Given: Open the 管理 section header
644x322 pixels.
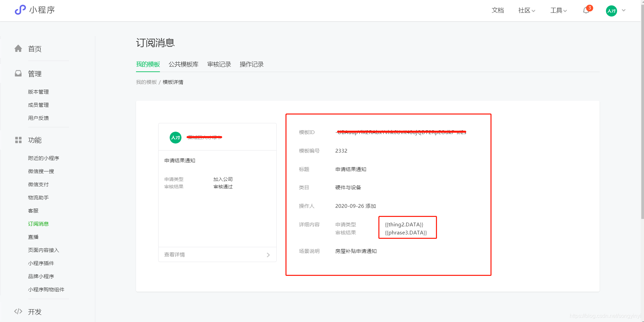Looking at the screenshot, I should coord(35,74).
